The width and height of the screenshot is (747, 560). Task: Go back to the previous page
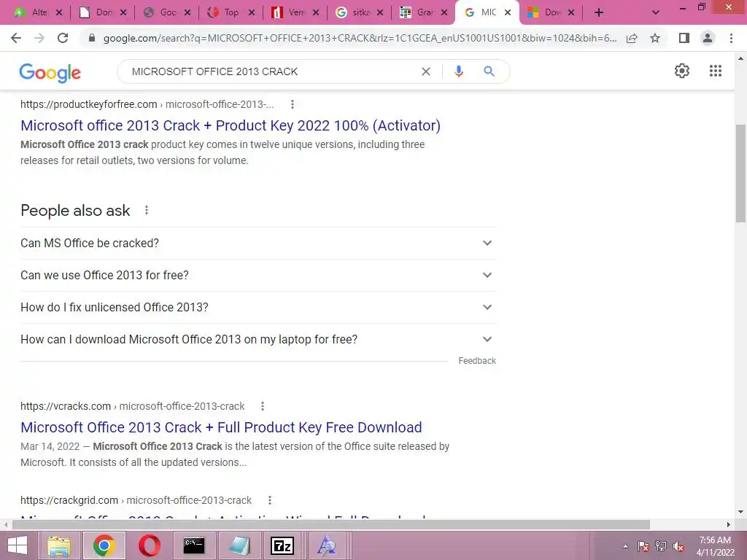point(16,38)
